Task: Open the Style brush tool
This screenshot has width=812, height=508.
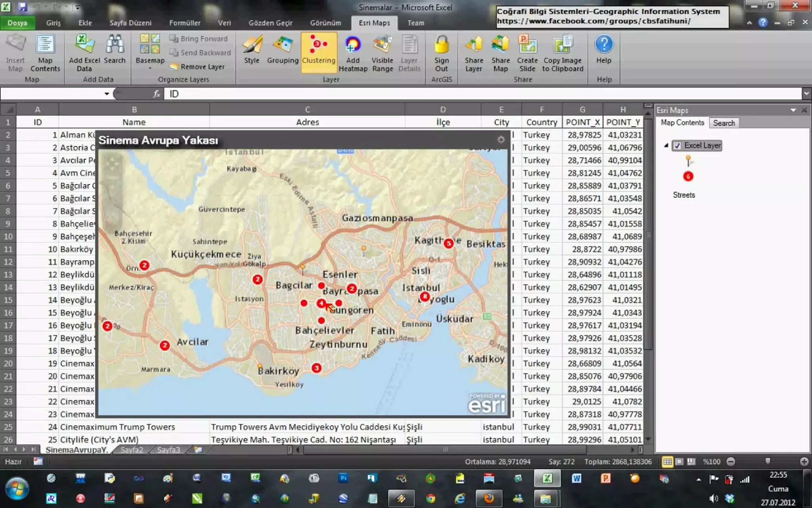Action: click(x=252, y=50)
